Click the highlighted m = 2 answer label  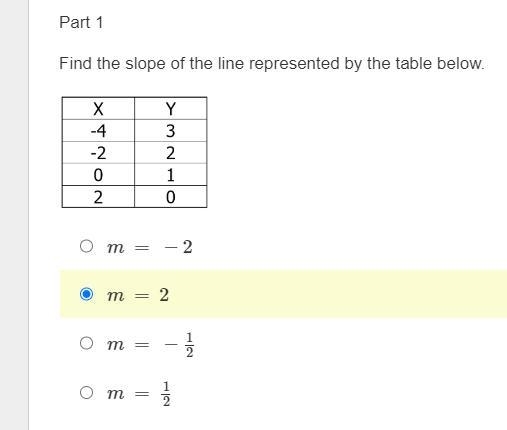pos(138,295)
